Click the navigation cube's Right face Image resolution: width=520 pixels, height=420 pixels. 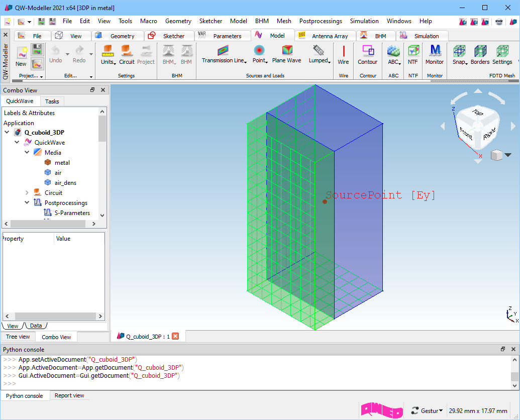pyautogui.click(x=489, y=133)
